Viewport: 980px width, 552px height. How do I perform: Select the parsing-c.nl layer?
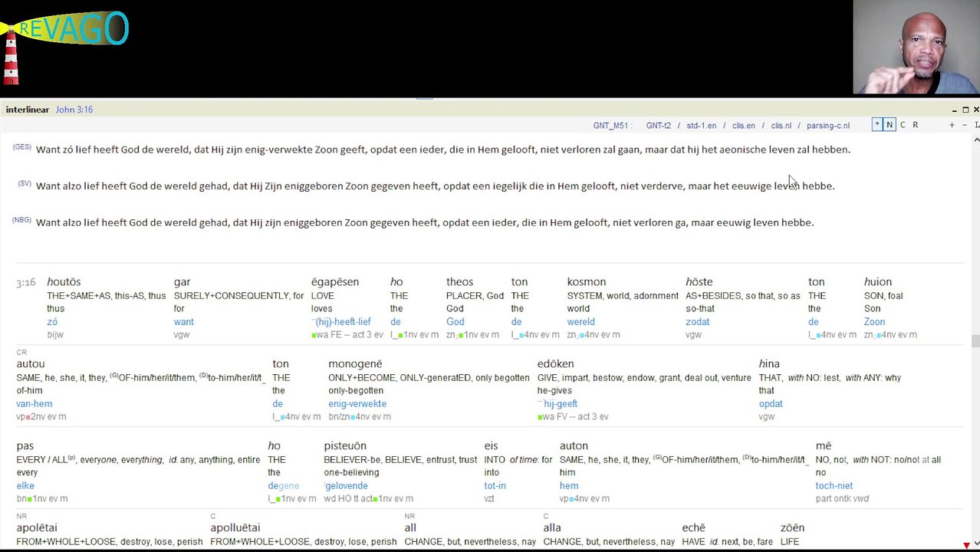click(x=827, y=126)
